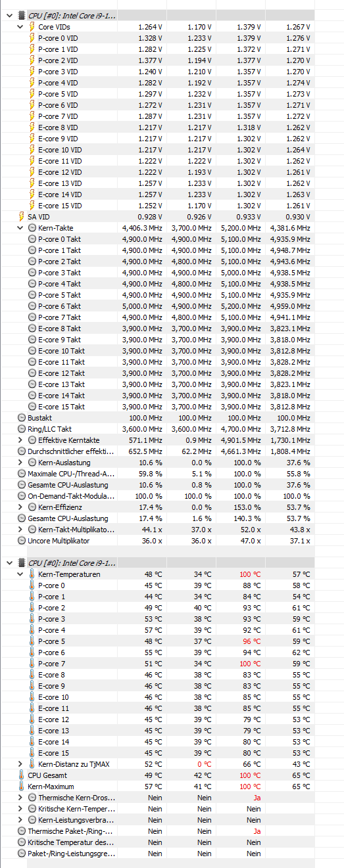
Task: Click the CPU chip icon in the top header
Action: 22,15
